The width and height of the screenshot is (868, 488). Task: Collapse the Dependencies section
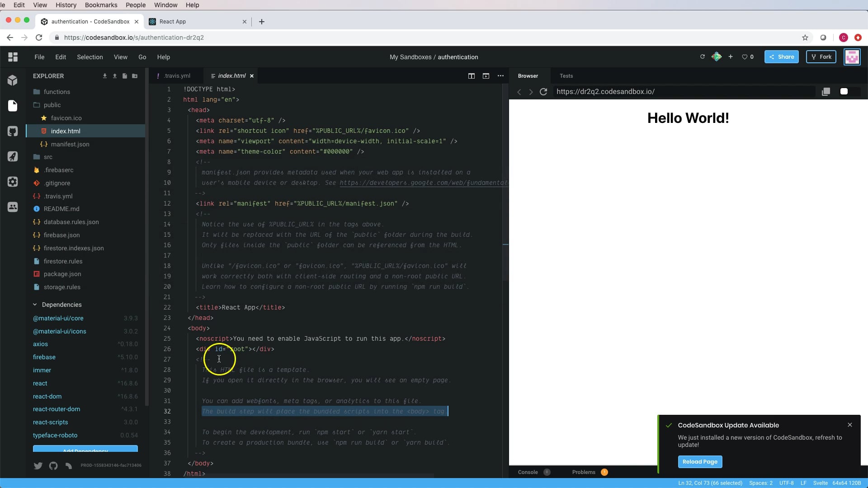point(57,305)
